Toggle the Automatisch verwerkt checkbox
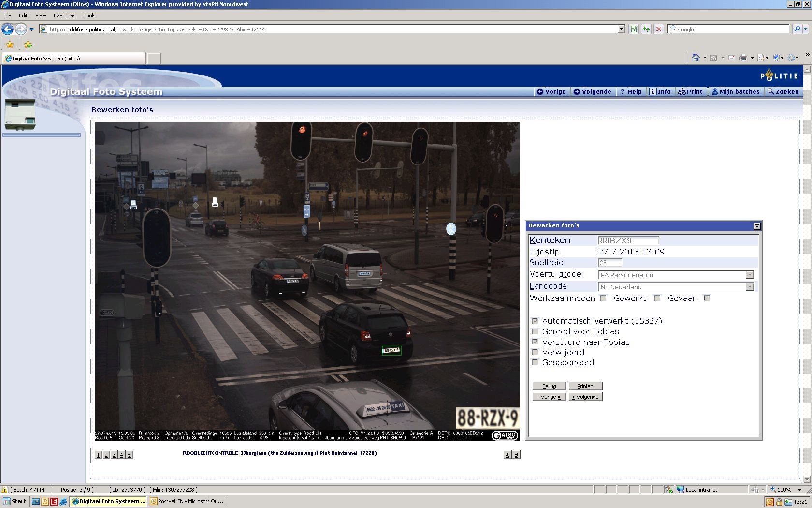This screenshot has height=508, width=812. (x=535, y=321)
